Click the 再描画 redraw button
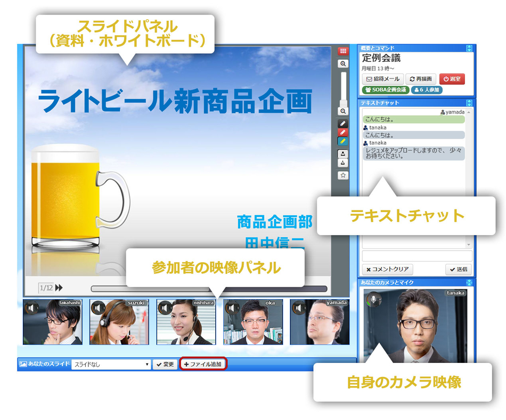This screenshot has height=420, width=506. [421, 79]
